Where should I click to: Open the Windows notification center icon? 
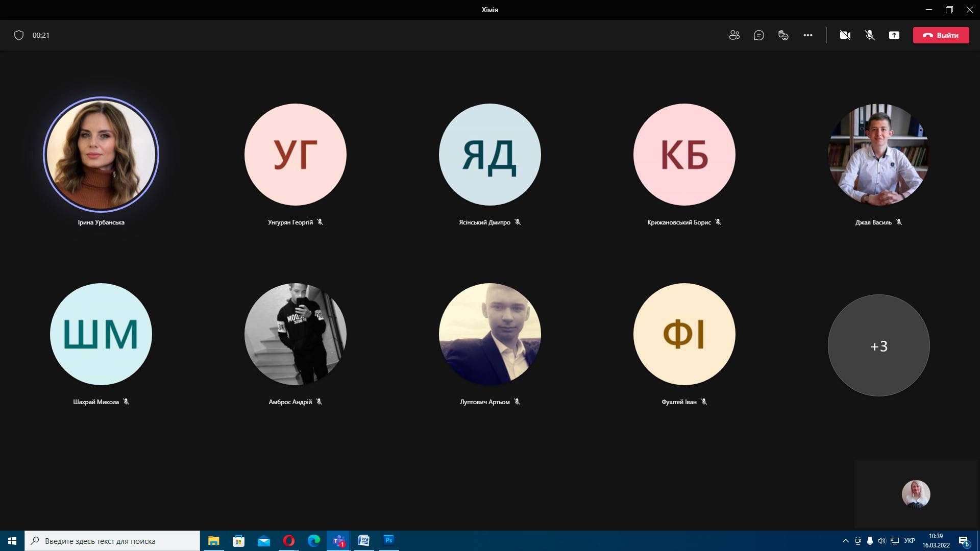tap(964, 541)
